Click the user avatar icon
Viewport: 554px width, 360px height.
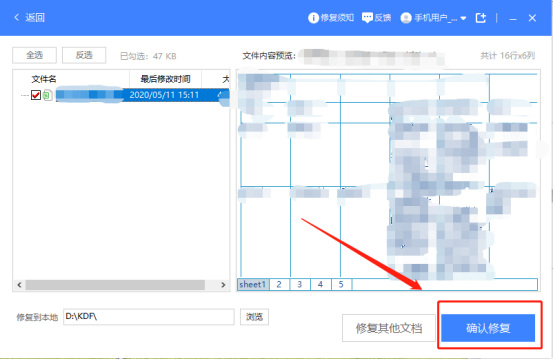pos(406,18)
